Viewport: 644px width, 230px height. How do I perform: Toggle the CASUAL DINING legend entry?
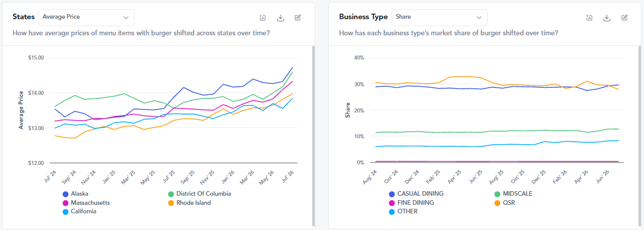pyautogui.click(x=417, y=194)
